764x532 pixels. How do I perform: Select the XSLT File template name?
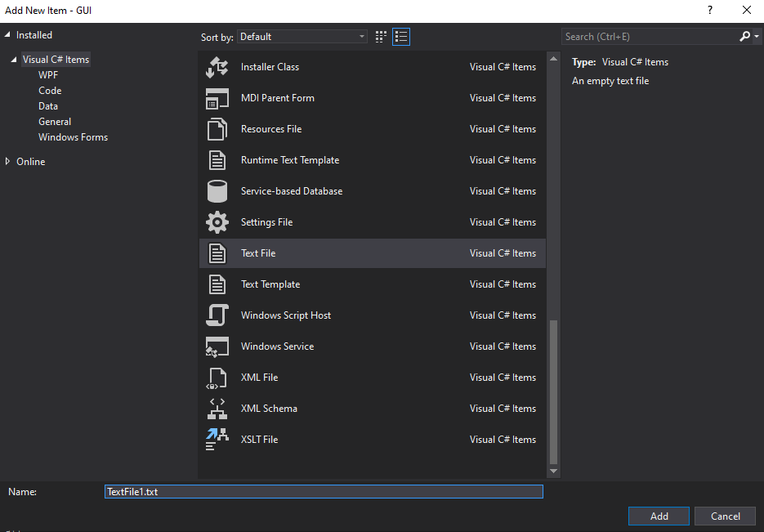(259, 440)
